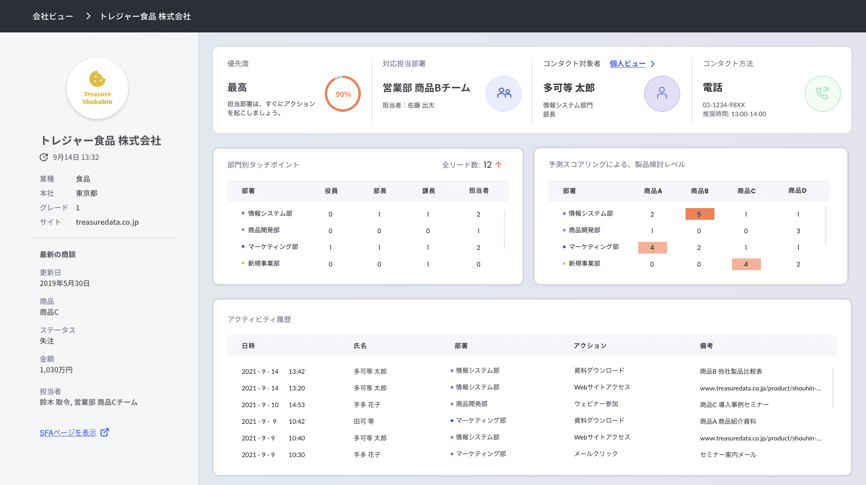Click the team people icon for 営業部 商品Bチーム
This screenshot has height=485, width=866.
point(503,93)
